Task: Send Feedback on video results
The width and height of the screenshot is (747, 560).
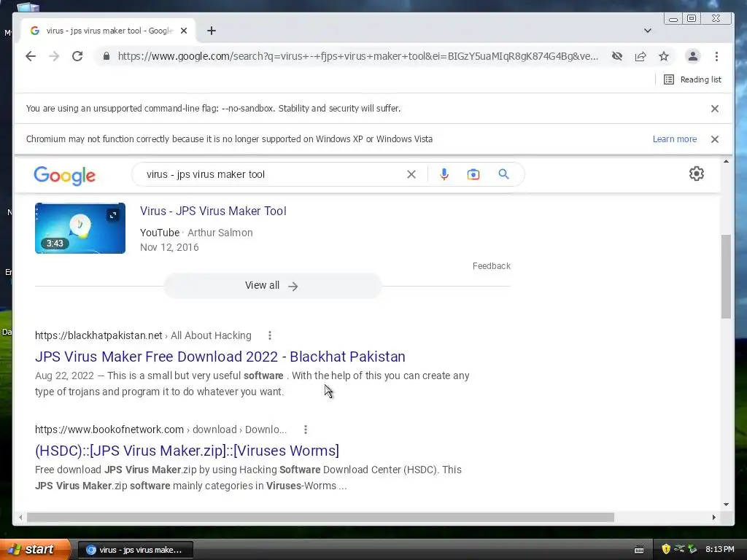Action: click(491, 265)
